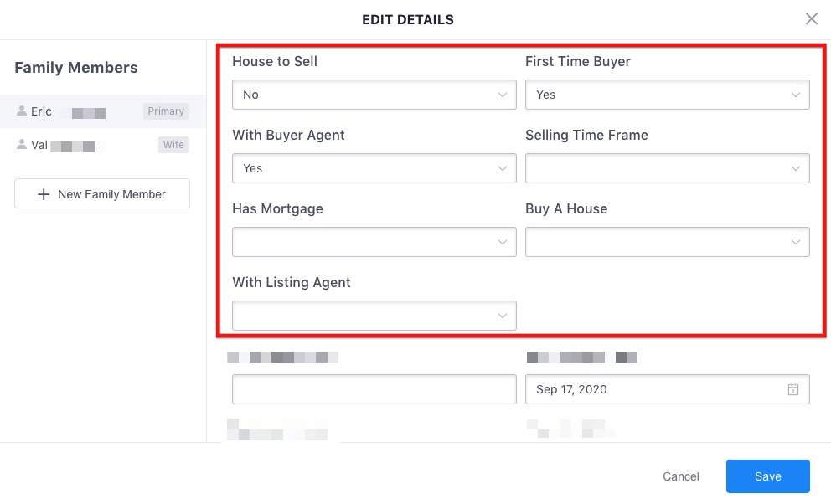Expand the Selling Time Frame dropdown
831x504 pixels.
[668, 168]
